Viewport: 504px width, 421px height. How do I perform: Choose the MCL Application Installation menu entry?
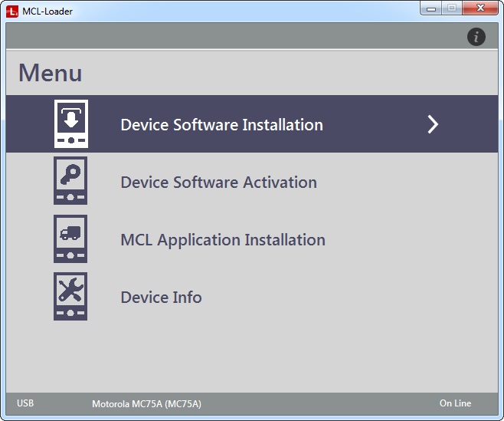[252, 239]
